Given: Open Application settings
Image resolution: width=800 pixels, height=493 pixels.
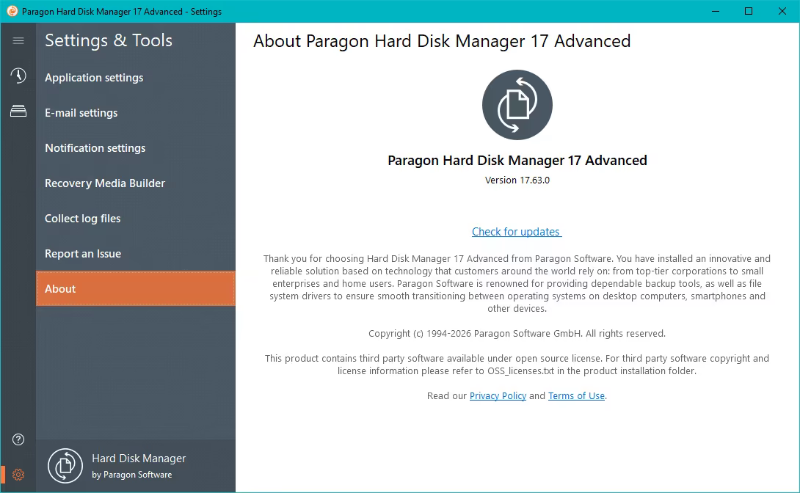Looking at the screenshot, I should pos(136,78).
